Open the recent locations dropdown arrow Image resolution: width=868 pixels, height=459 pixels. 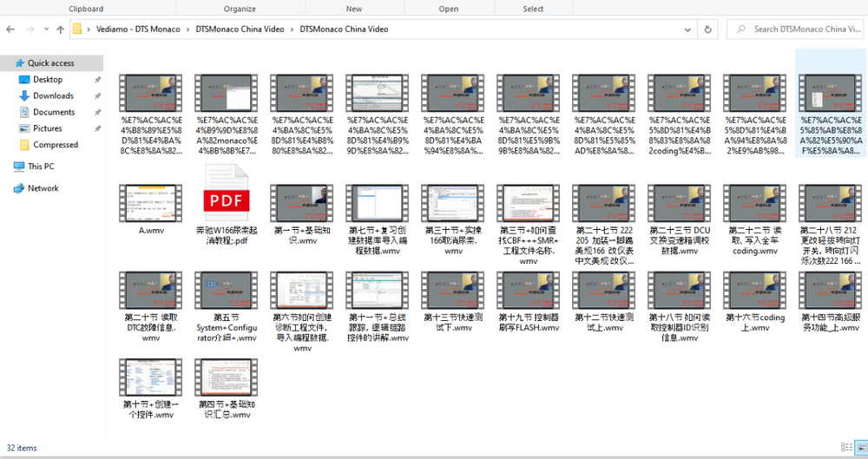tap(44, 29)
